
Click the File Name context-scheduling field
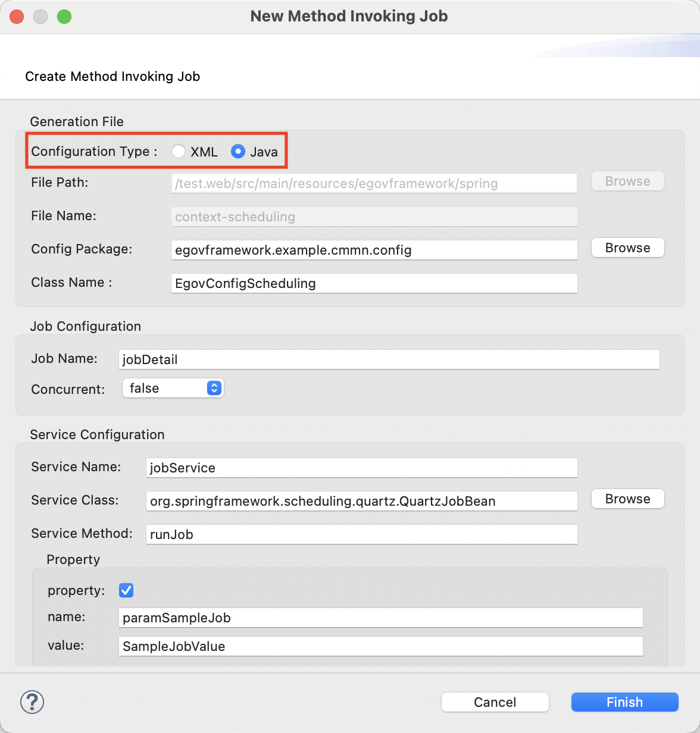point(374,217)
